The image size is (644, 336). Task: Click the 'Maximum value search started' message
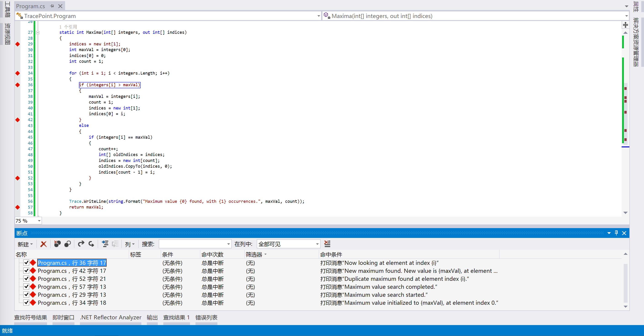374,295
